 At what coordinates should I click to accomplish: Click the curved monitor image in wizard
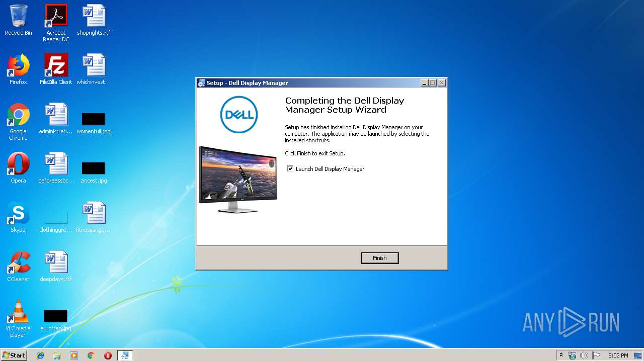pyautogui.click(x=238, y=179)
